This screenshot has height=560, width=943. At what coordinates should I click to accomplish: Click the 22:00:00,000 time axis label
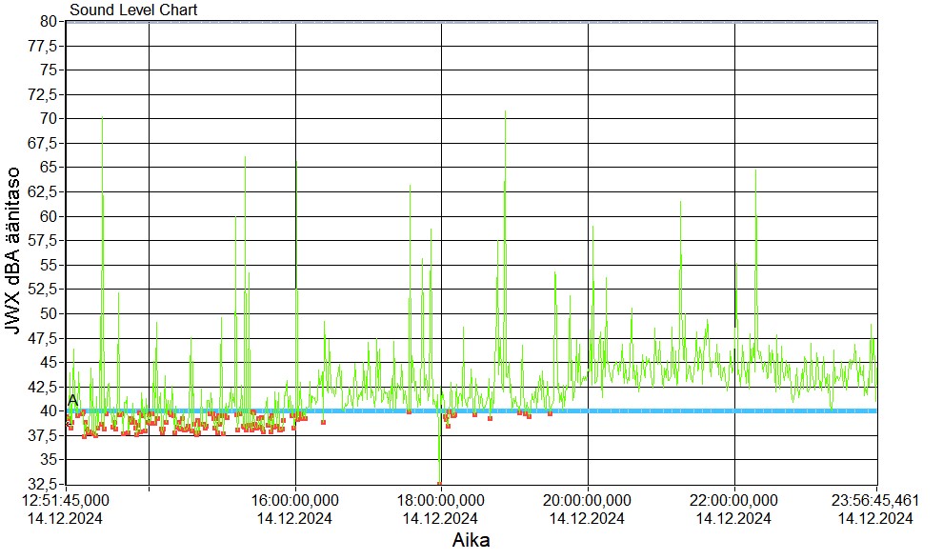click(734, 501)
